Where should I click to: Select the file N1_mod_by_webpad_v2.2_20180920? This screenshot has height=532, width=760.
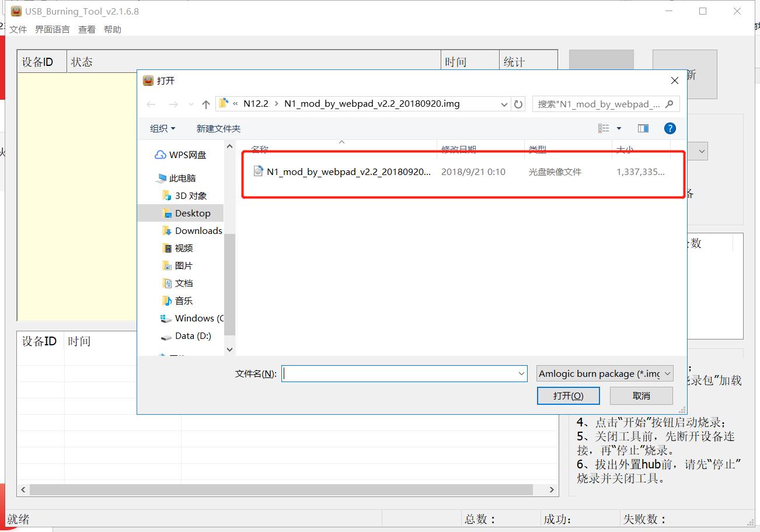click(x=348, y=171)
